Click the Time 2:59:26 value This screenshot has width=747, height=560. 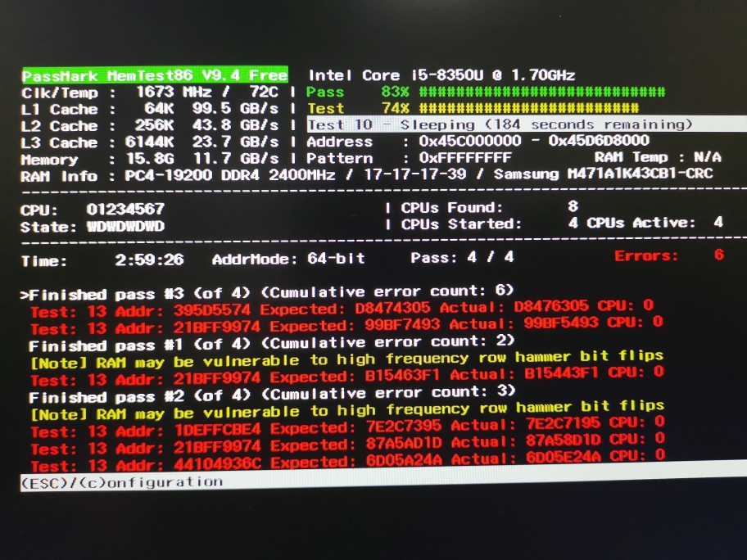click(102, 260)
